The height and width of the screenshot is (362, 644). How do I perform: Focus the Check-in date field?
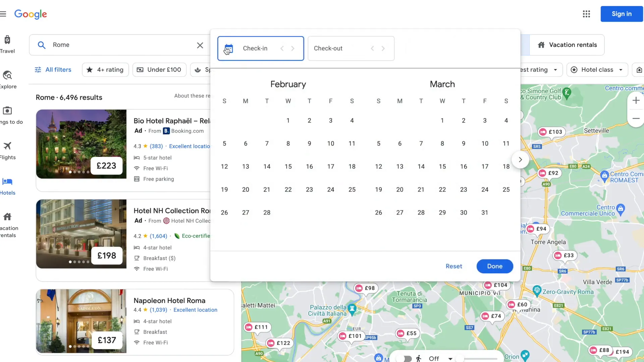[261, 49]
